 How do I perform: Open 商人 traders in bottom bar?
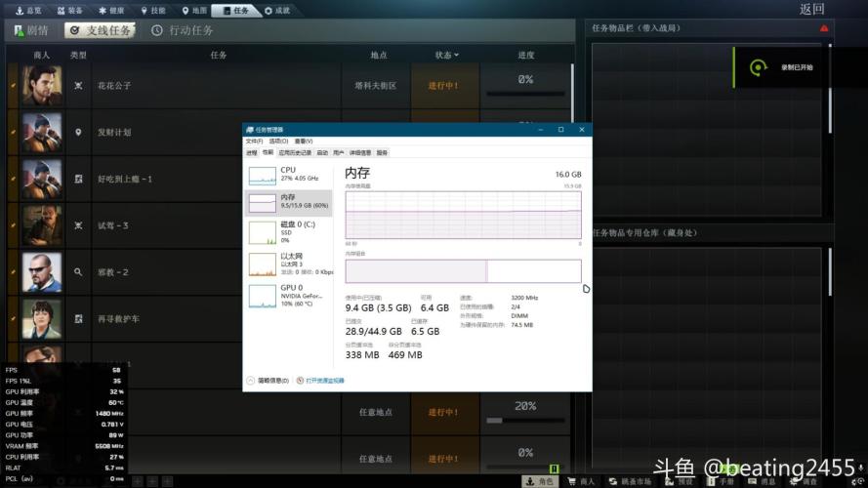(581, 482)
